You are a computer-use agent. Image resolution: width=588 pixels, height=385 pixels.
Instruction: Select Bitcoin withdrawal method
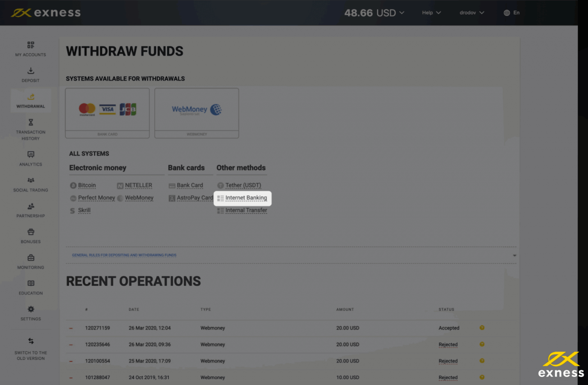[87, 185]
